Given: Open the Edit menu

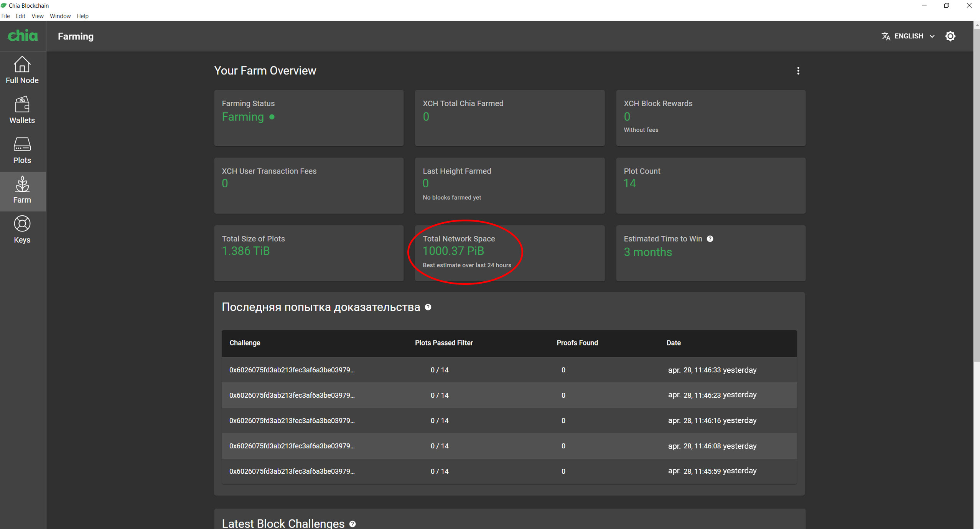Looking at the screenshot, I should click(x=20, y=16).
